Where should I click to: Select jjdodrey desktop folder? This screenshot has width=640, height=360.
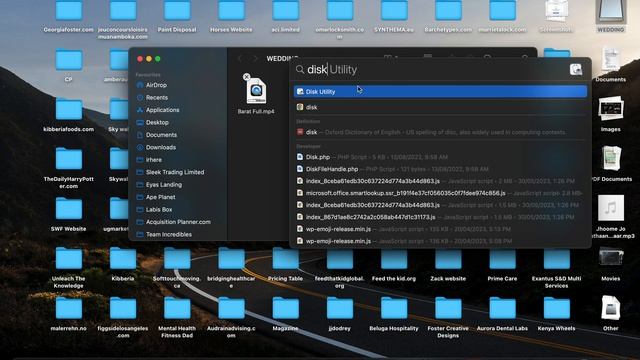pyautogui.click(x=340, y=315)
